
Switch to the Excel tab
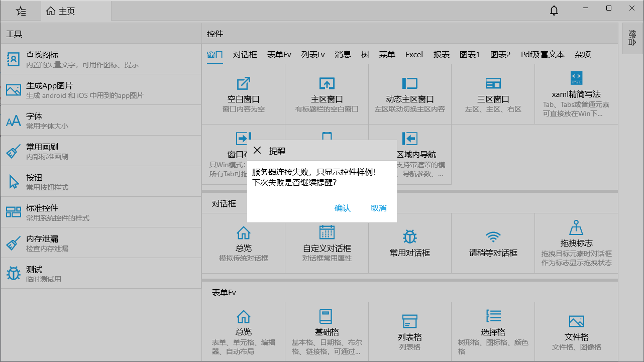click(414, 55)
